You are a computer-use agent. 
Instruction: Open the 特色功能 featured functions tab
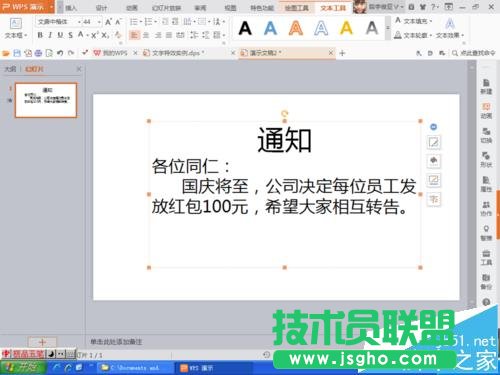[x=262, y=8]
